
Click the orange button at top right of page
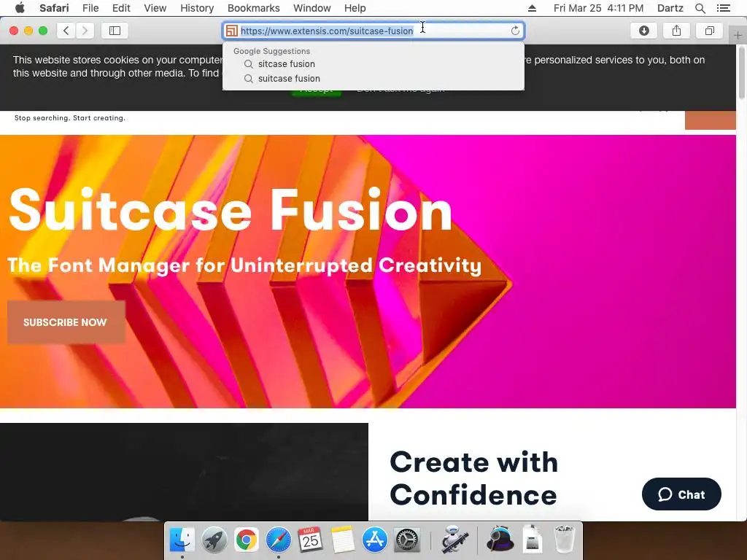tap(710, 120)
